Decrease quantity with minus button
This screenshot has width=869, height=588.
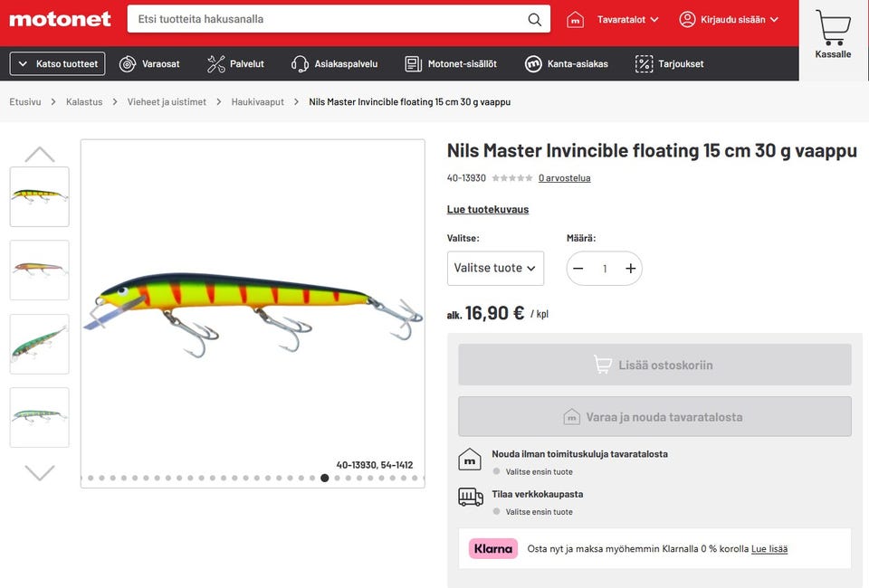578,269
